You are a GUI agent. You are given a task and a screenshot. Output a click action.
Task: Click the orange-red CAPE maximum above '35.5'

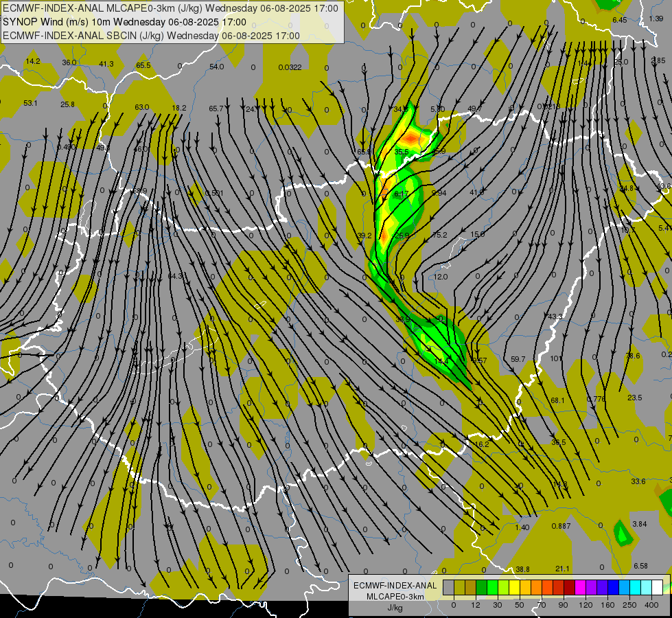[410, 138]
